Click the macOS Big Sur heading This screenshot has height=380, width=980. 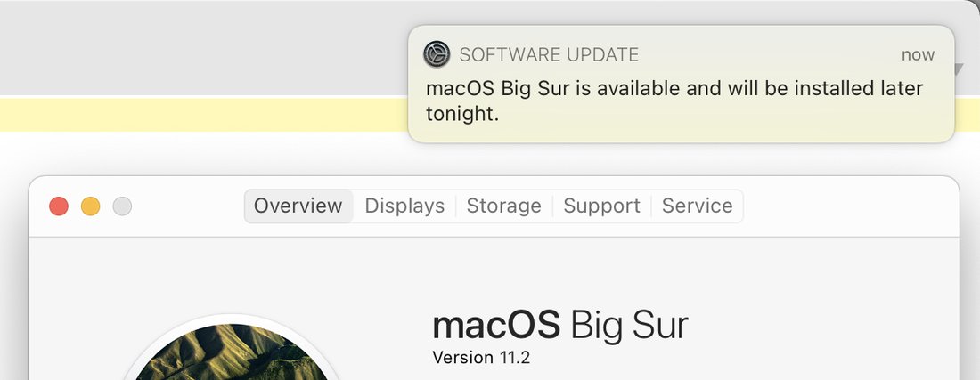coord(560,325)
